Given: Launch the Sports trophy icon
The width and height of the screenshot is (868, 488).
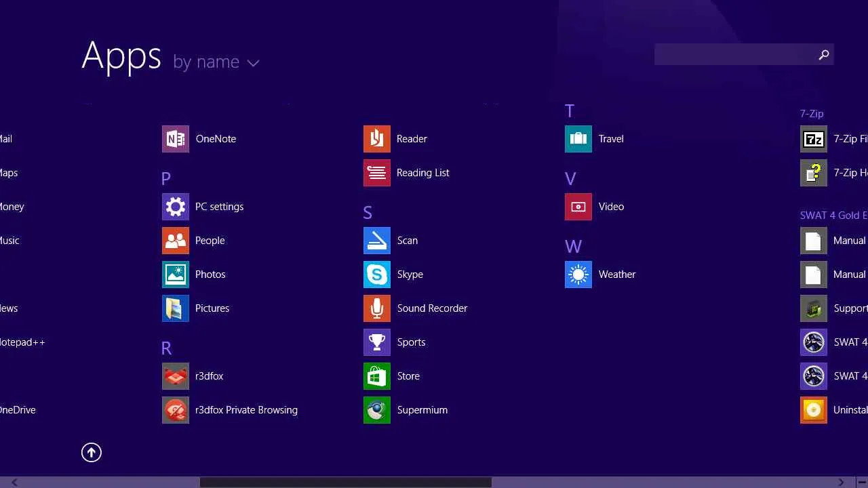Looking at the screenshot, I should [x=377, y=342].
